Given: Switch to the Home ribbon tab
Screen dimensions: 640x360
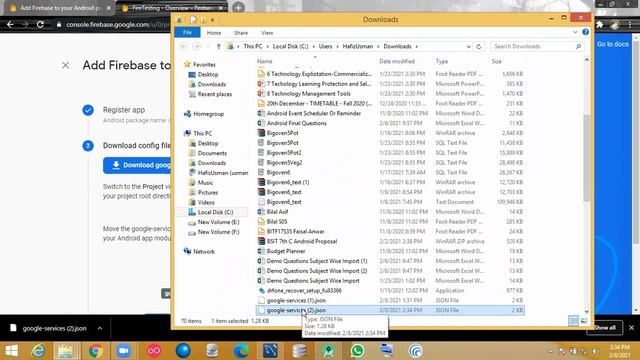Looking at the screenshot, I should pyautogui.click(x=214, y=33).
